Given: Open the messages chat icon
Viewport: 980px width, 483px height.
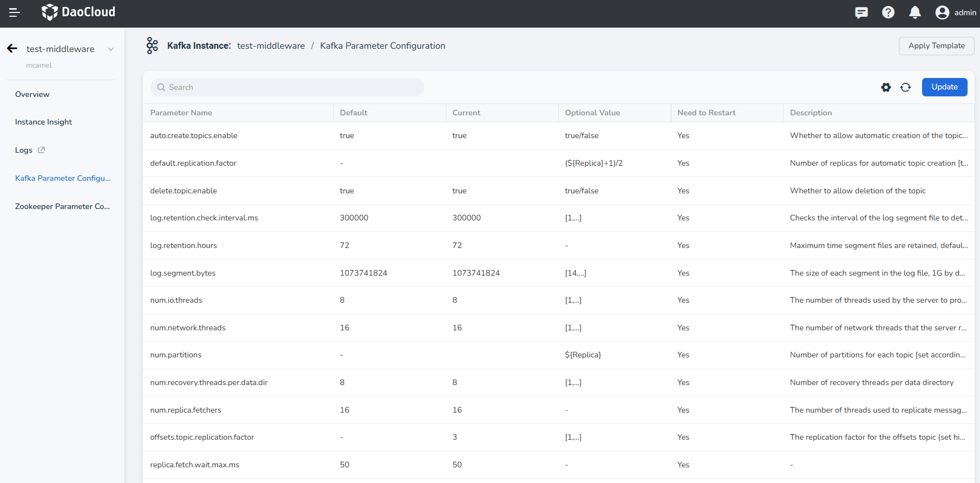Looking at the screenshot, I should [861, 12].
